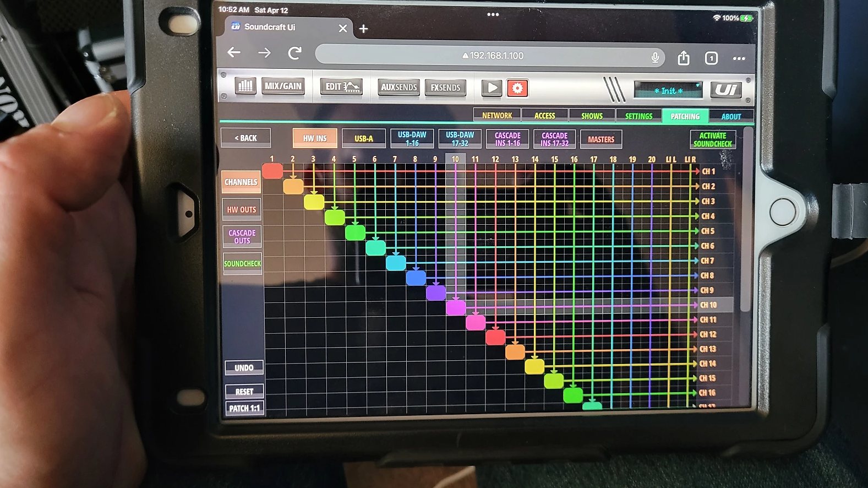Image resolution: width=868 pixels, height=488 pixels.
Task: Switch to the SHOWS tab
Action: pyautogui.click(x=592, y=116)
